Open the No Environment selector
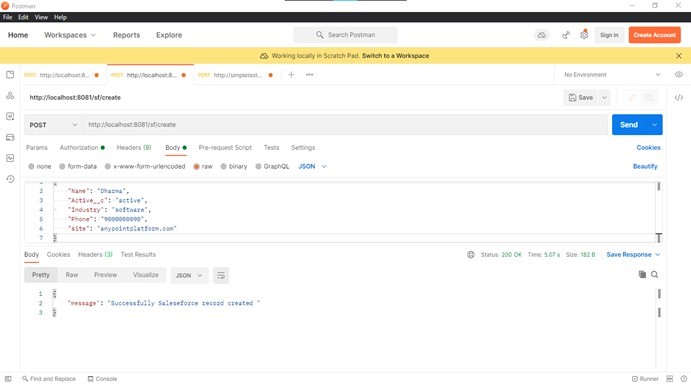The height and width of the screenshot is (385, 691). click(612, 74)
